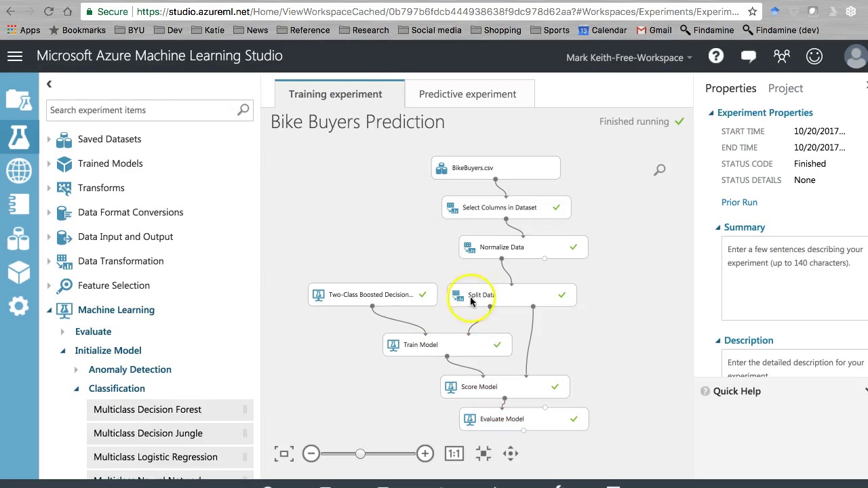Open the Mark Keith-Free-Workspace dropdown
This screenshot has width=868, height=488.
click(x=629, y=58)
